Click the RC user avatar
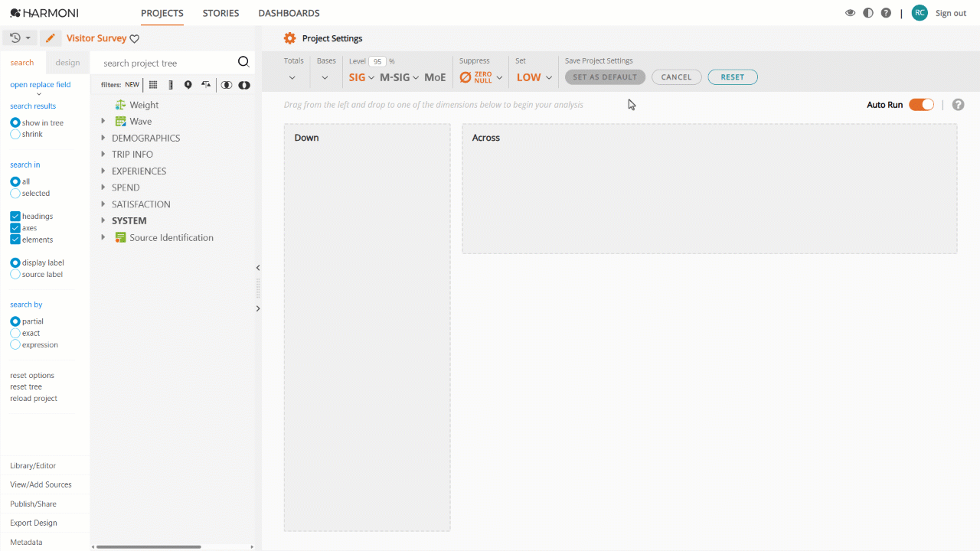The image size is (980, 551). point(920,13)
